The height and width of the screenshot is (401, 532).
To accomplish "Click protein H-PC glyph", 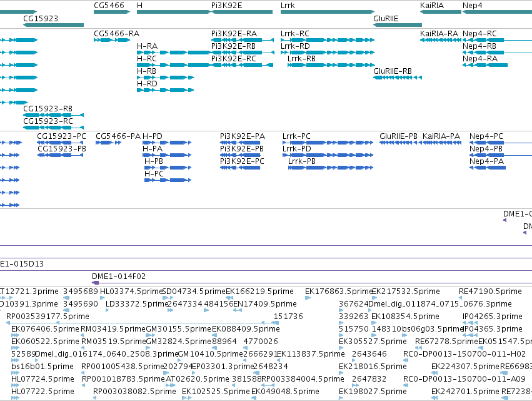I will (x=168, y=180).
